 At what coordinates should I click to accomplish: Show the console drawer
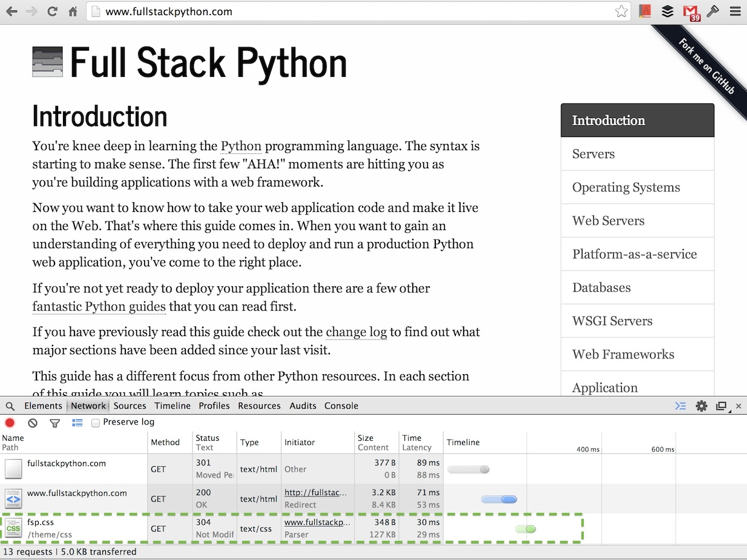point(680,406)
